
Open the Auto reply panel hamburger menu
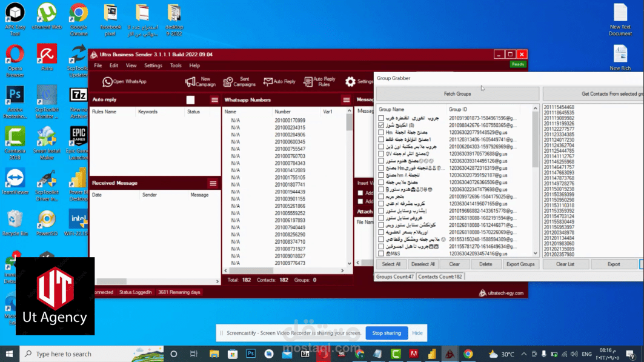214,100
